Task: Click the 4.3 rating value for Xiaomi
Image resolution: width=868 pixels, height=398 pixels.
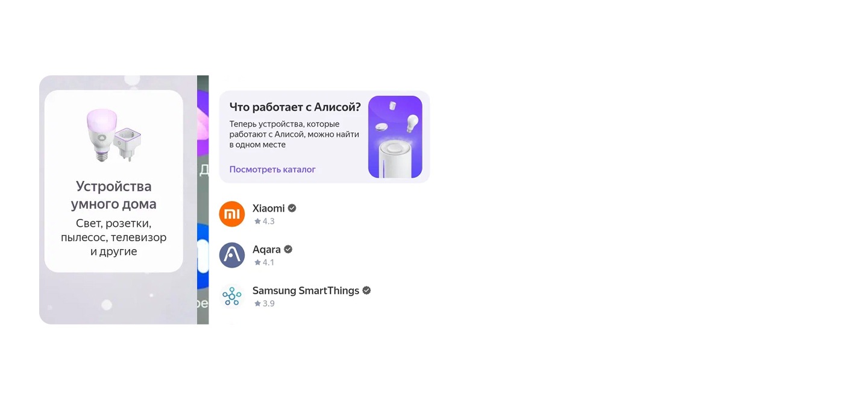Action: click(268, 221)
